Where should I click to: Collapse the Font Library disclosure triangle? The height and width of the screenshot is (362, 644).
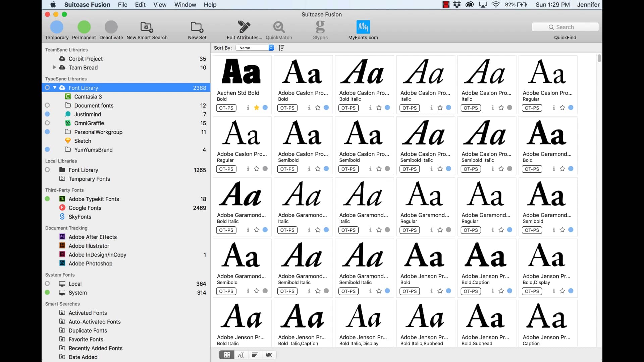pos(55,87)
